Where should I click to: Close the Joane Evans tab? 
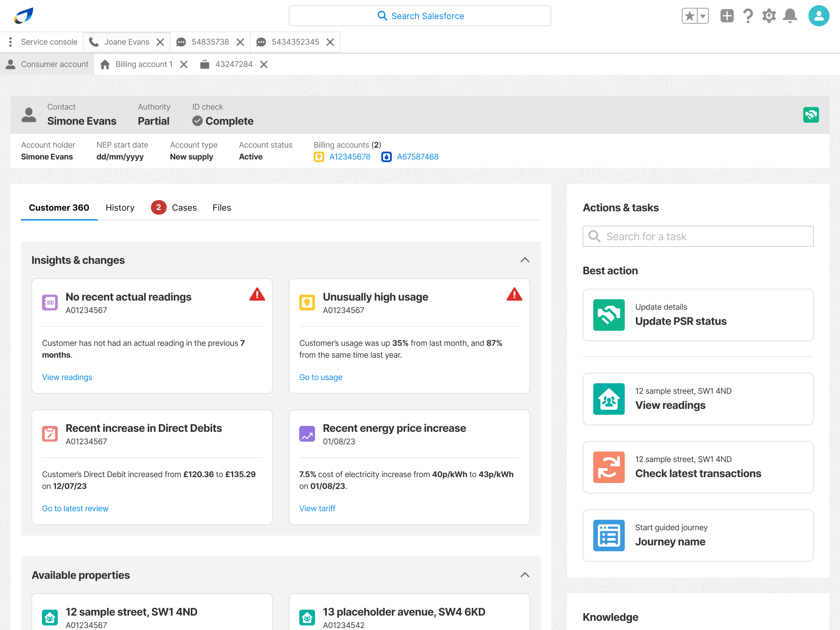pos(160,42)
